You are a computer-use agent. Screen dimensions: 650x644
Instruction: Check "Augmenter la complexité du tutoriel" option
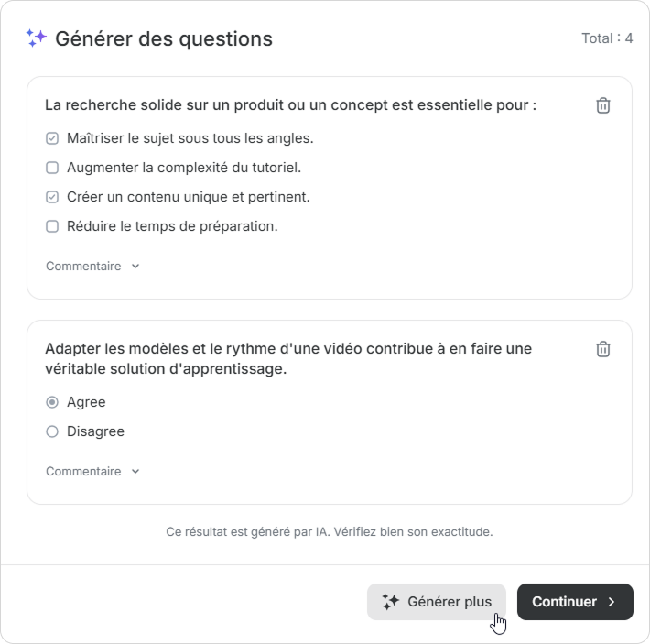coord(52,168)
